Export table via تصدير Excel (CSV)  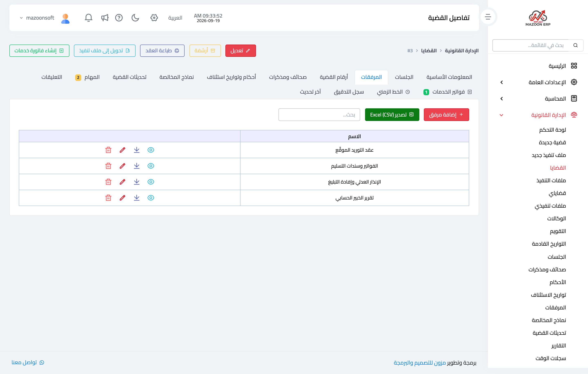[392, 115]
